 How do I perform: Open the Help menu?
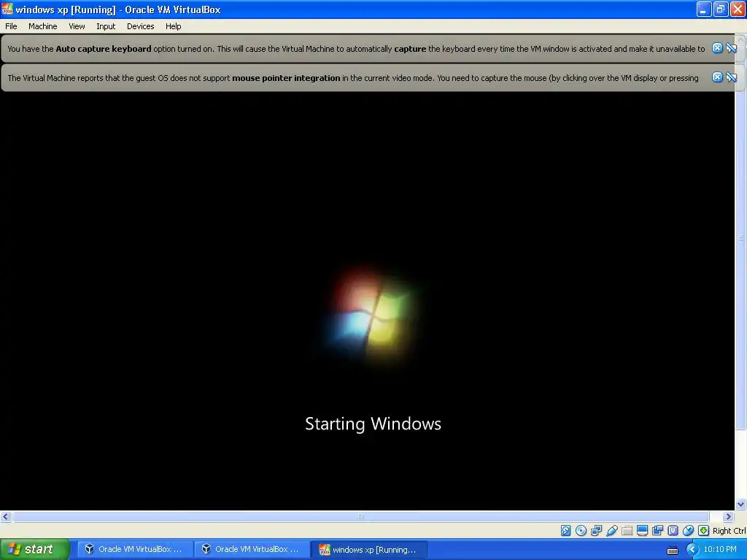pos(174,26)
